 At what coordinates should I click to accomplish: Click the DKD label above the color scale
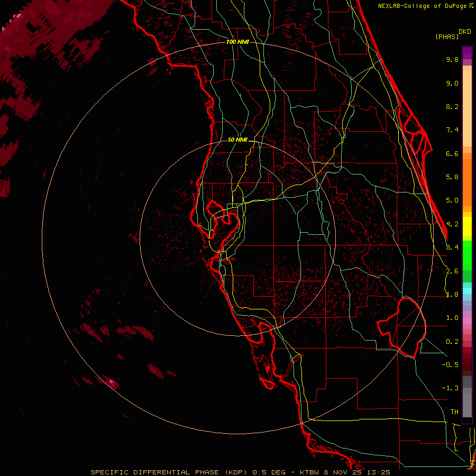(x=465, y=32)
